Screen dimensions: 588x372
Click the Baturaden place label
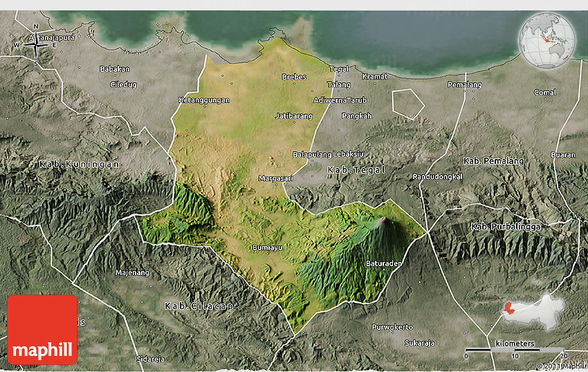pos(383,263)
